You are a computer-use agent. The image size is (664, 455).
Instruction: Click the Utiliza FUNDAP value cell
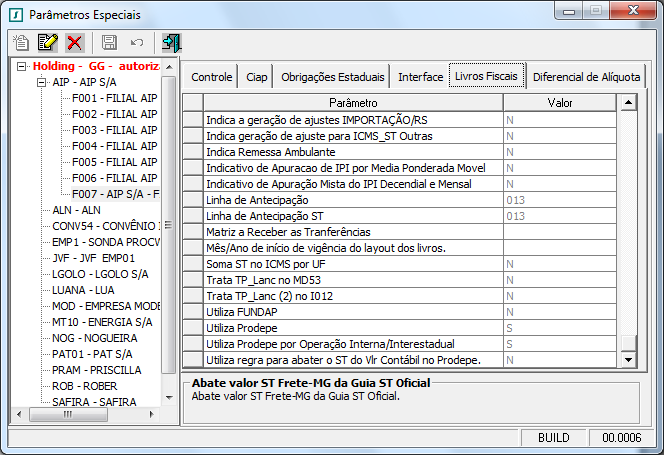[x=559, y=312]
